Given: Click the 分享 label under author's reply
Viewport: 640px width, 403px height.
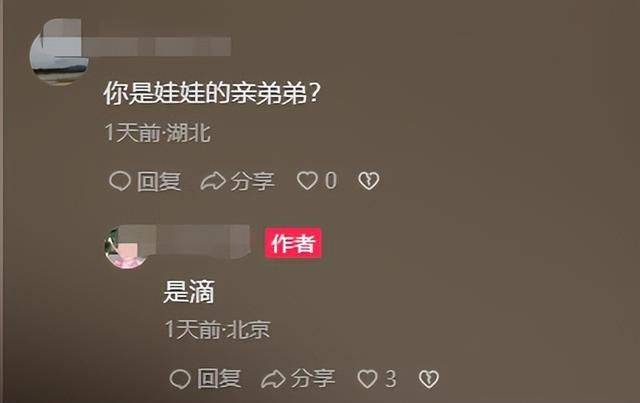Looking at the screenshot, I should [x=313, y=379].
